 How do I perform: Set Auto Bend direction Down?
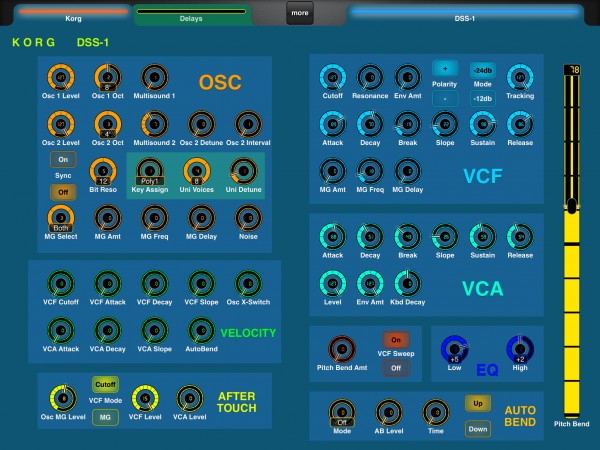tap(478, 429)
